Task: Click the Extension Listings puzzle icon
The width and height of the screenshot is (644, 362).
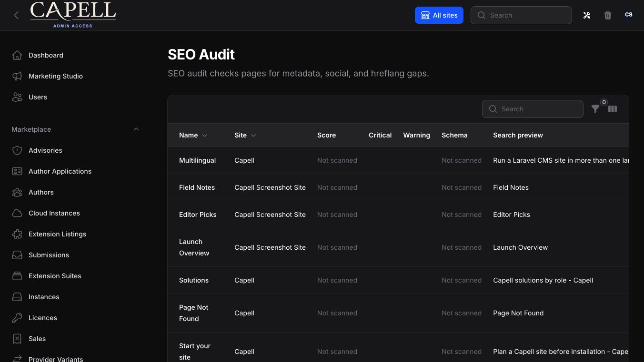Action: [x=17, y=234]
